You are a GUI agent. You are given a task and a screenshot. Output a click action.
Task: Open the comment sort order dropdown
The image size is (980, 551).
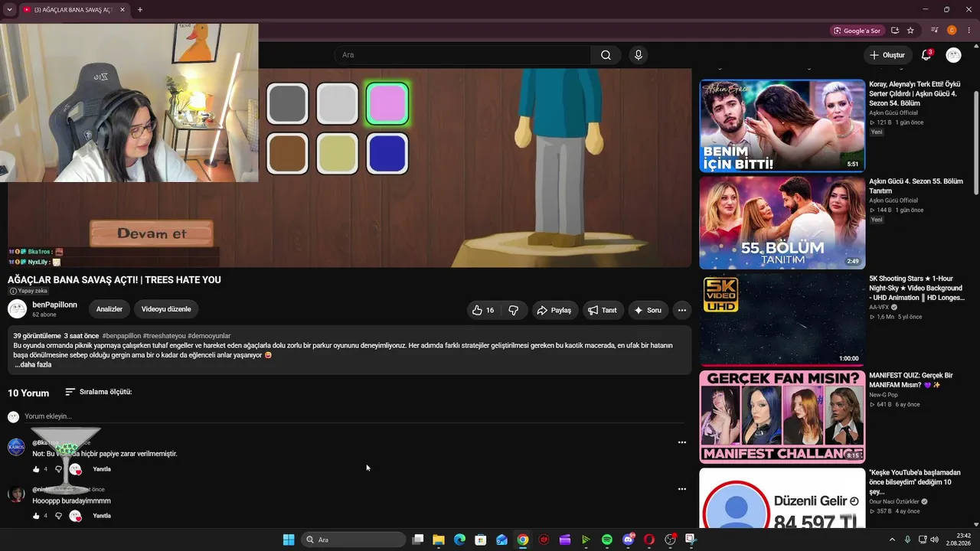[x=99, y=392]
